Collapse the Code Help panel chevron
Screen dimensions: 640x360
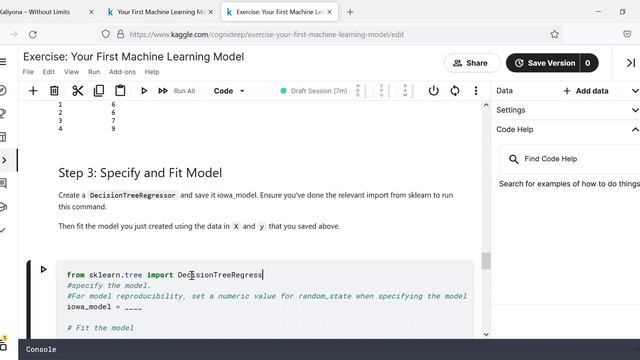(x=635, y=129)
